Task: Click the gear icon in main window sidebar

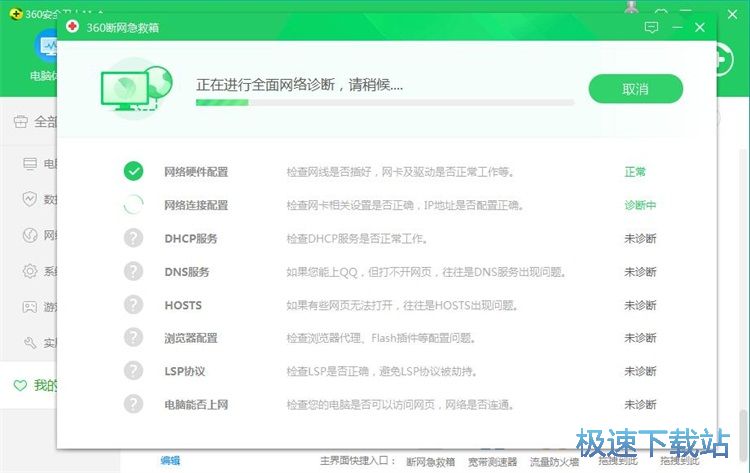Action: pyautogui.click(x=30, y=271)
